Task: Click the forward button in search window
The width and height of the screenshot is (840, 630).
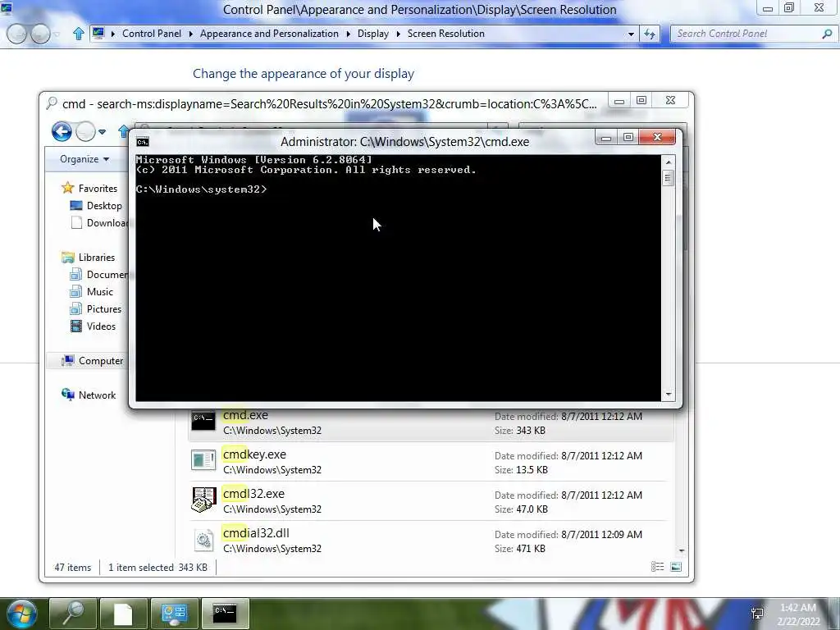Action: pyautogui.click(x=85, y=131)
